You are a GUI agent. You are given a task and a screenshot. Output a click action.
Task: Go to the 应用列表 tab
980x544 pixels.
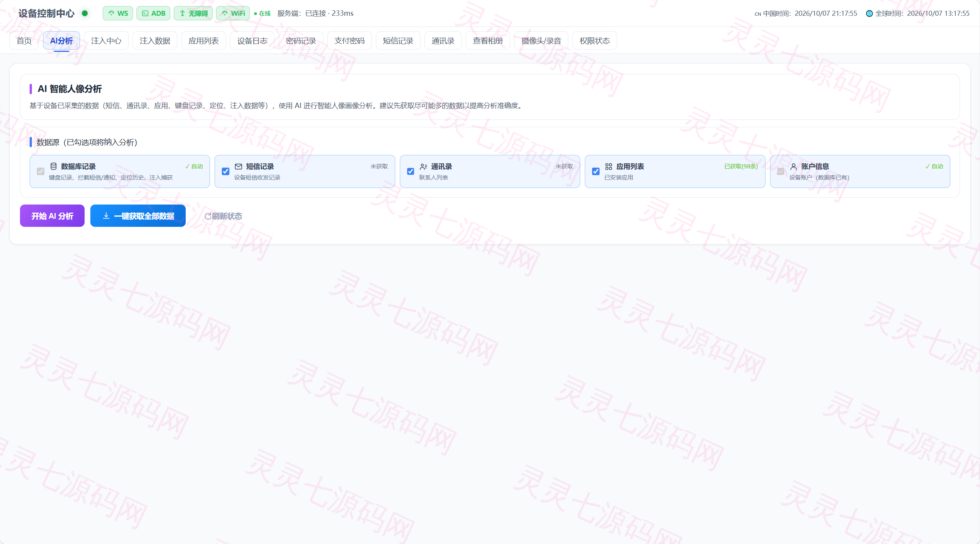(203, 41)
